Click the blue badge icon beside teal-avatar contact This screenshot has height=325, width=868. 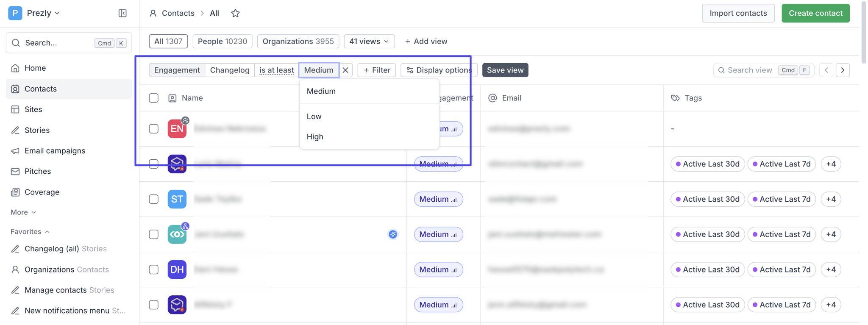393,234
